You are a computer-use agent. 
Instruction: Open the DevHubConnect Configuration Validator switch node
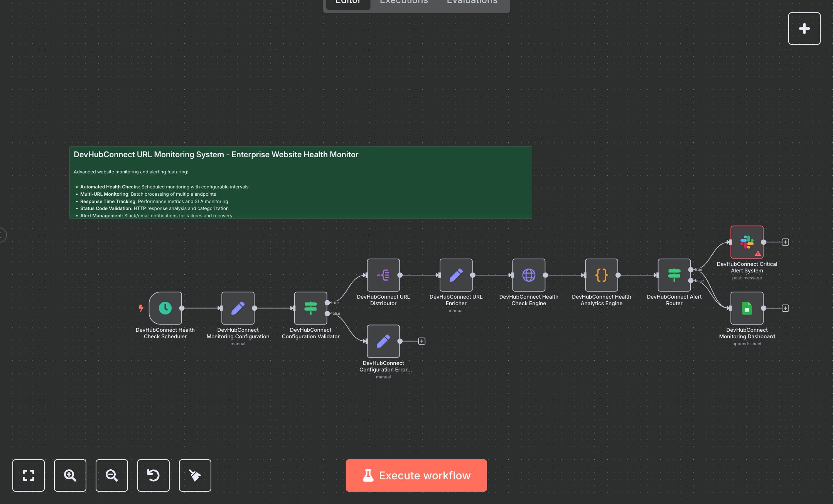click(x=310, y=308)
